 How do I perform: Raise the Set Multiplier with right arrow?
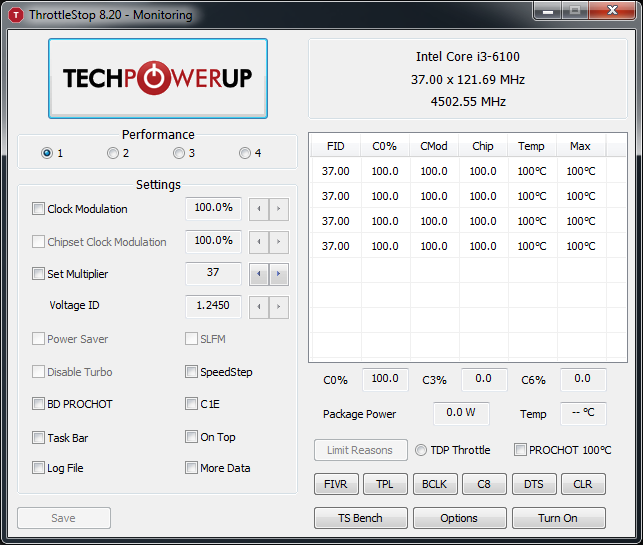(x=279, y=274)
